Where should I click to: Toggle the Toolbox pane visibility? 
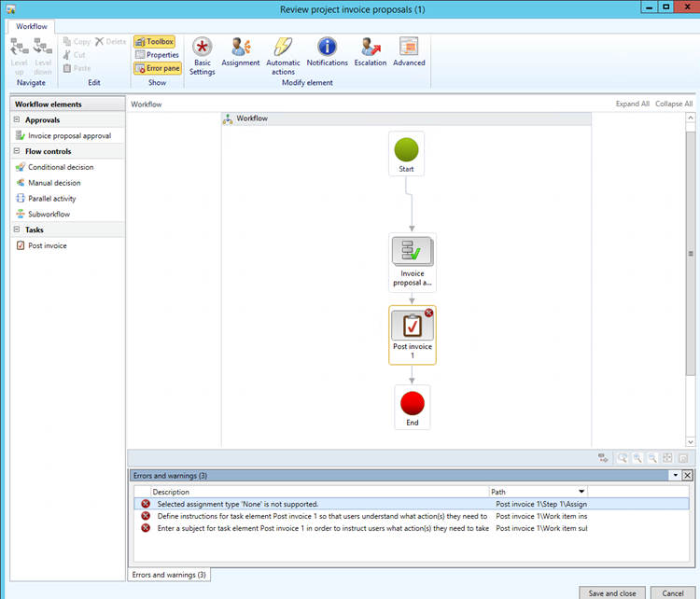[x=154, y=42]
